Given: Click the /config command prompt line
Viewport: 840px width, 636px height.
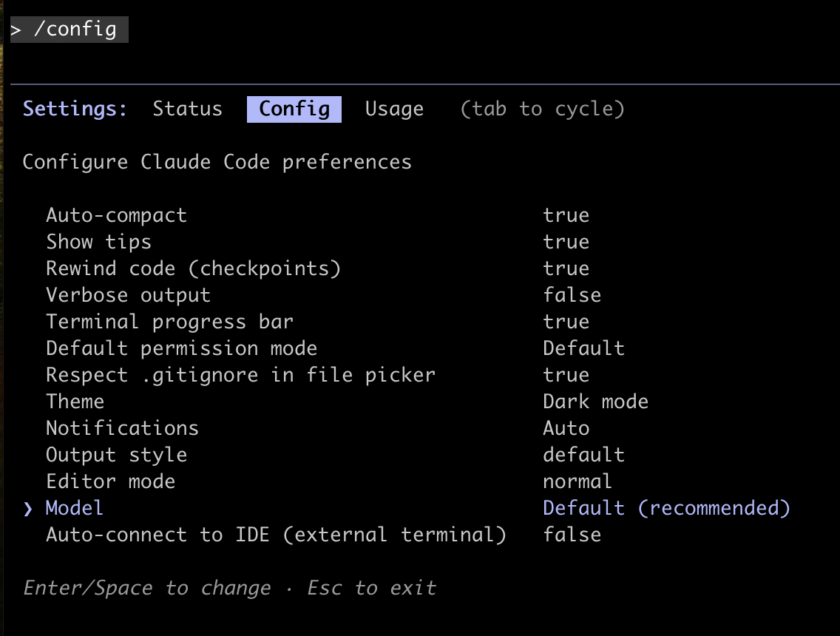Looking at the screenshot, I should (69, 29).
